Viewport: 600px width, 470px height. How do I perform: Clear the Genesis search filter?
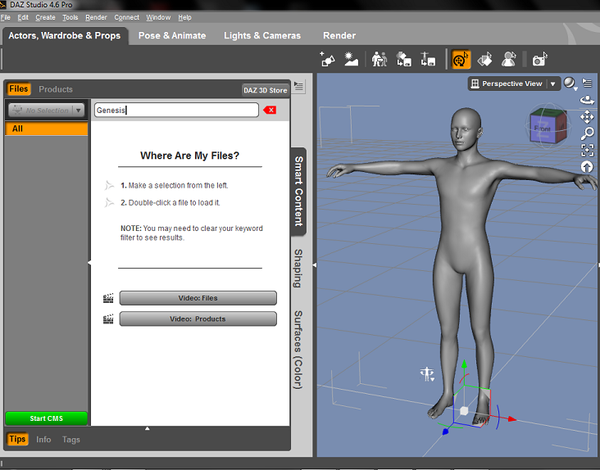(x=270, y=110)
